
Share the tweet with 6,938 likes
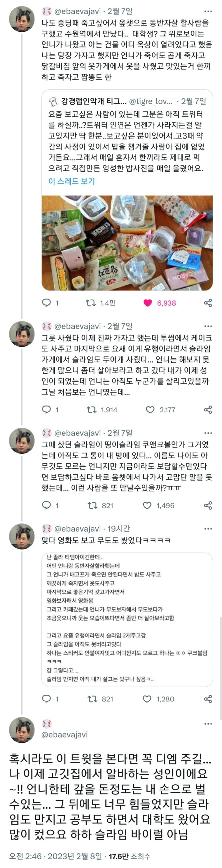click(x=208, y=303)
